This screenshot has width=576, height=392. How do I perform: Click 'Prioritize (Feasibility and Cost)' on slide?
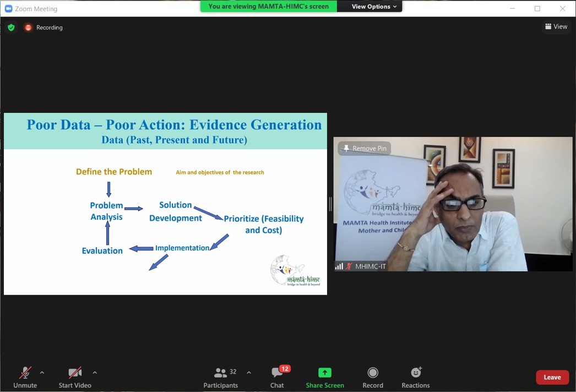264,224
